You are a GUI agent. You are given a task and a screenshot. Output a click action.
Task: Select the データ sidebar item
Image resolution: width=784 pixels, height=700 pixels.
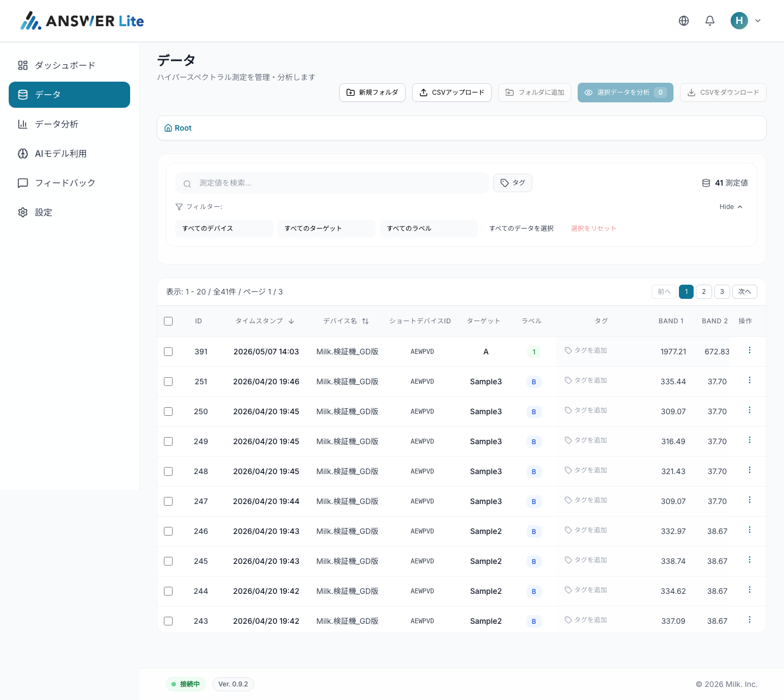[69, 95]
